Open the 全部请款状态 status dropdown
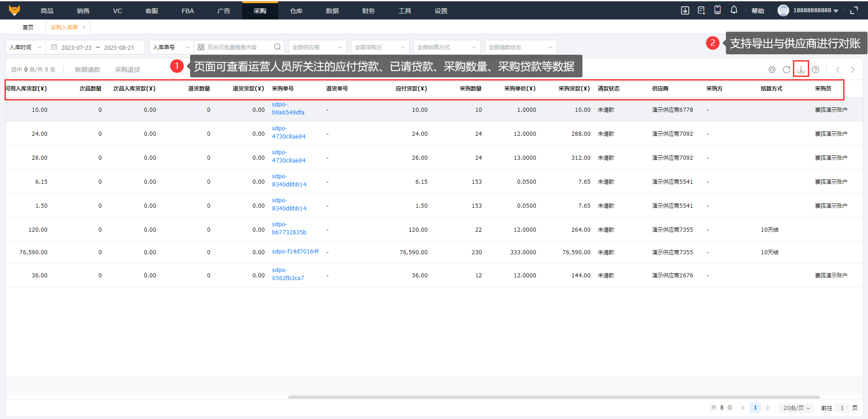This screenshot has width=868, height=419. tap(520, 47)
